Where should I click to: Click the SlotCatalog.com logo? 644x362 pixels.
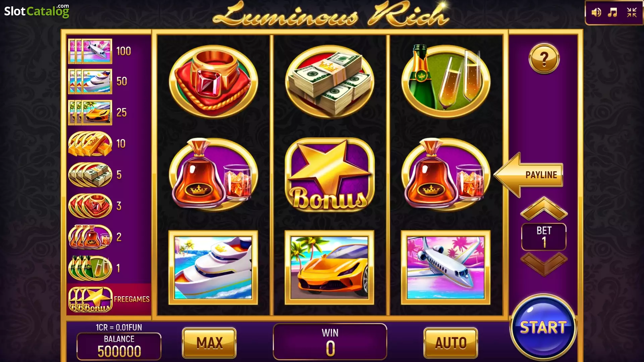click(x=37, y=11)
